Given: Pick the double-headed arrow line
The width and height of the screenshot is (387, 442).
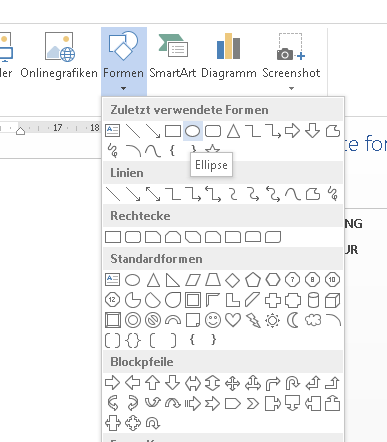Looking at the screenshot, I should click(x=153, y=194).
